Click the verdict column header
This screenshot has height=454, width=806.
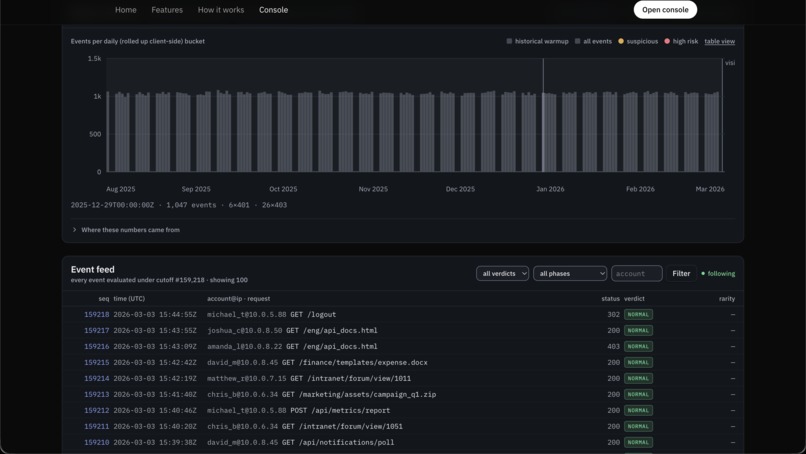tap(634, 298)
